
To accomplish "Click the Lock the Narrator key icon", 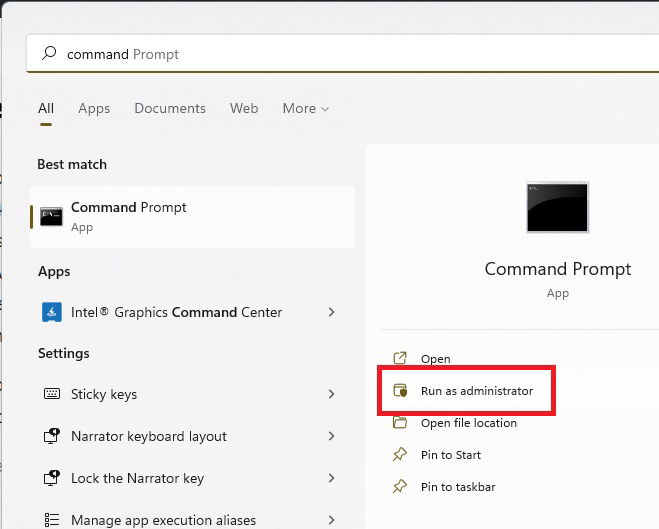I will tap(52, 478).
